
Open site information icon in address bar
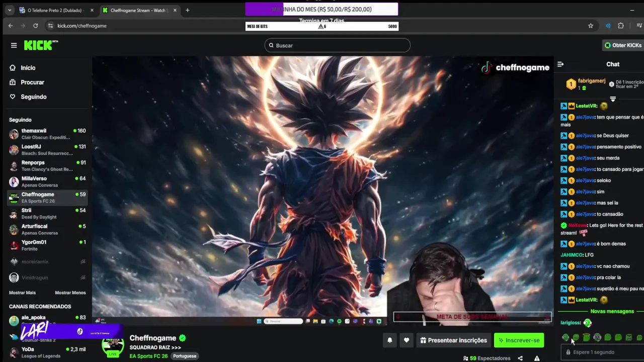tap(50, 26)
